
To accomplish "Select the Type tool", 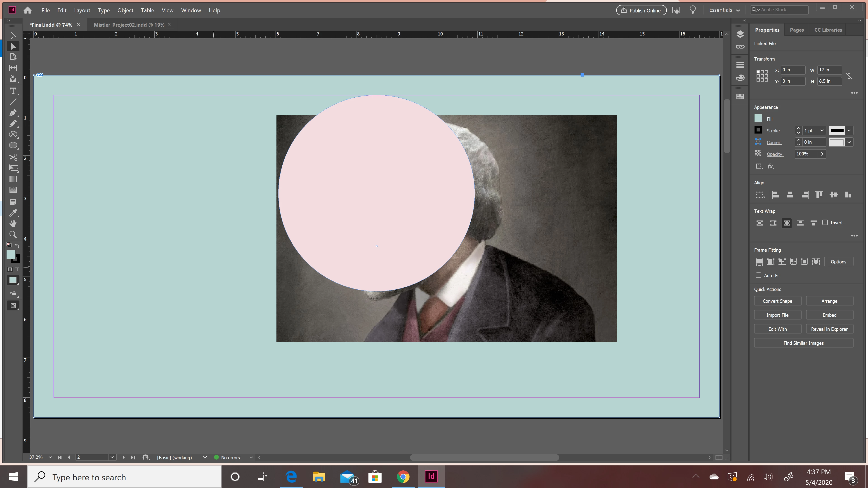I will [13, 91].
